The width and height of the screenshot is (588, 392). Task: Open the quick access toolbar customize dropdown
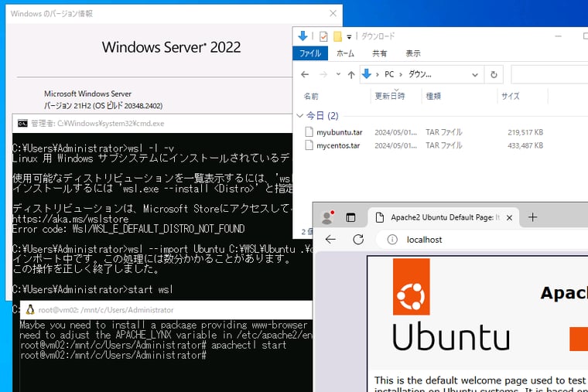[349, 37]
